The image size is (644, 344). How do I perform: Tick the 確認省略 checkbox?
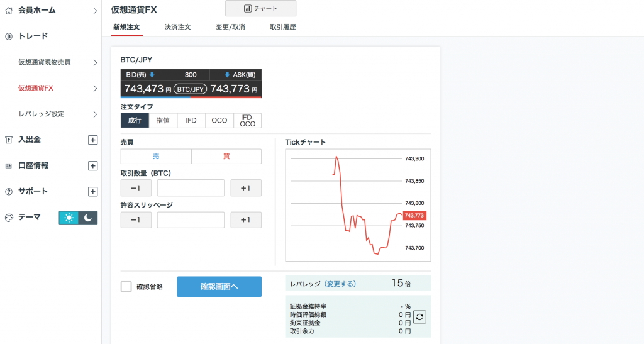pyautogui.click(x=126, y=287)
